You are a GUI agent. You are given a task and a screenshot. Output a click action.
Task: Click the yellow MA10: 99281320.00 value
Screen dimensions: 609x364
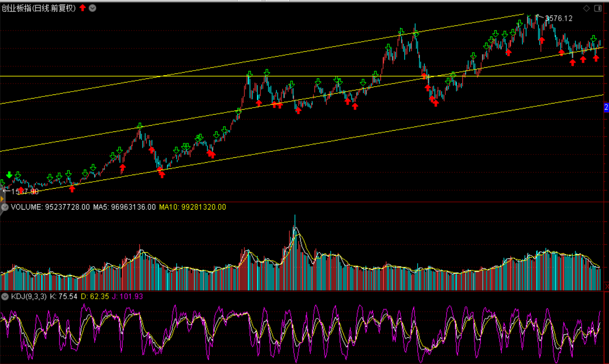click(x=192, y=207)
